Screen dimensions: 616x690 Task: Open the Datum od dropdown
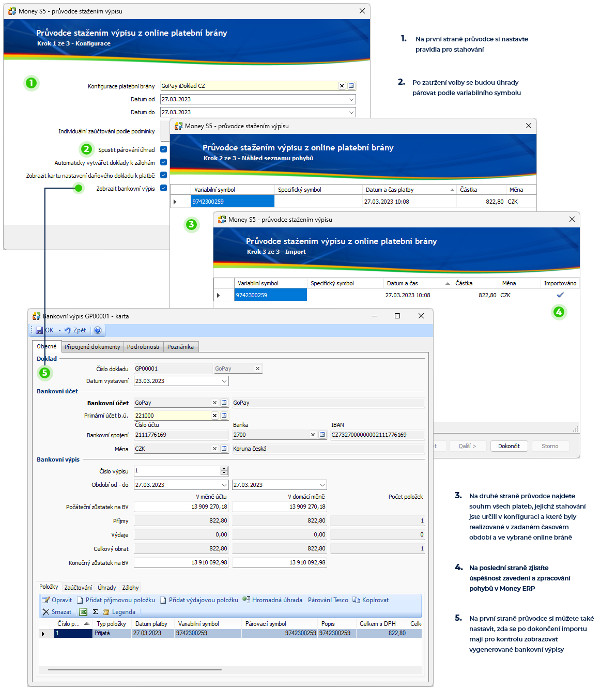pyautogui.click(x=351, y=99)
